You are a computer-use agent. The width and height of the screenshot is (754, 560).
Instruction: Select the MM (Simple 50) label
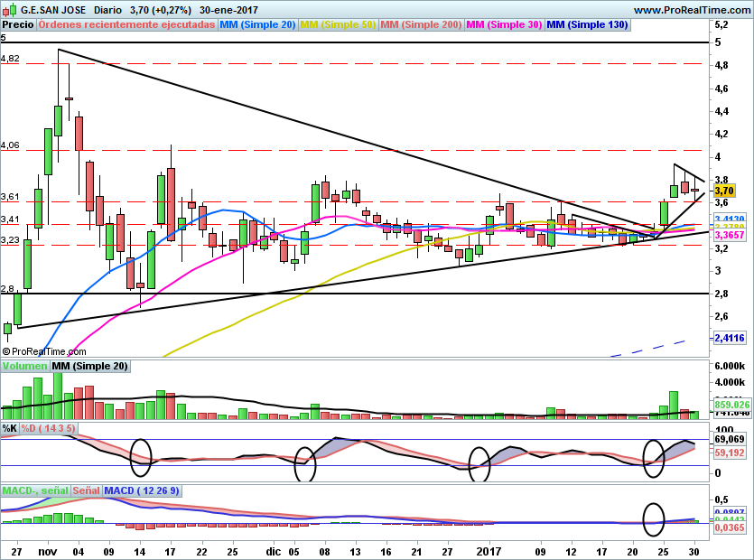pos(338,24)
